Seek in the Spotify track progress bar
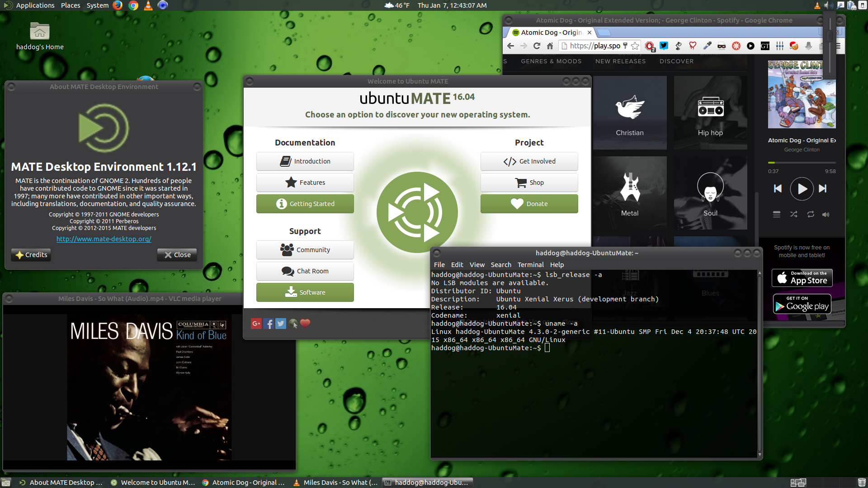Image resolution: width=868 pixels, height=488 pixels. pos(802,163)
